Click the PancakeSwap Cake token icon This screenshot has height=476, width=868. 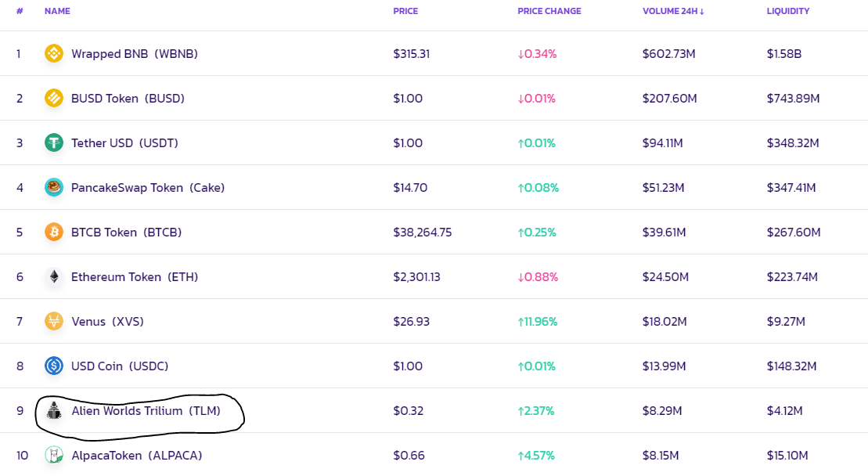54,188
